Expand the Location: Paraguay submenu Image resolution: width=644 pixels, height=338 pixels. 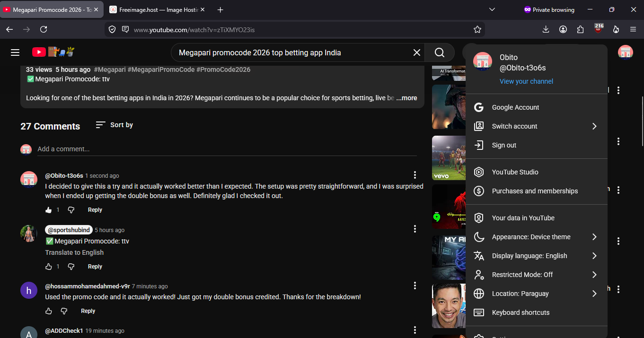click(x=537, y=294)
